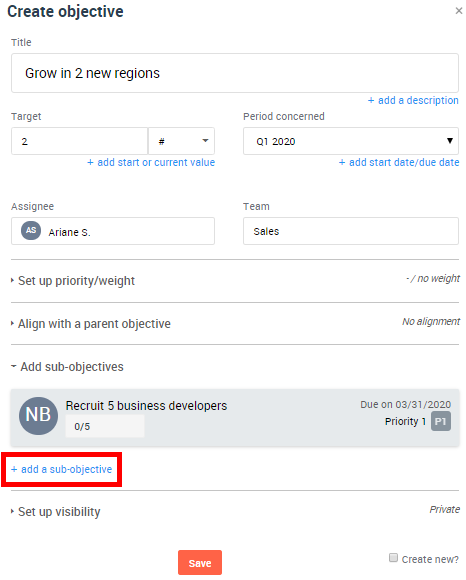466x580 pixels.
Task: Collapse the Add sub-objectives section
Action: point(67,367)
